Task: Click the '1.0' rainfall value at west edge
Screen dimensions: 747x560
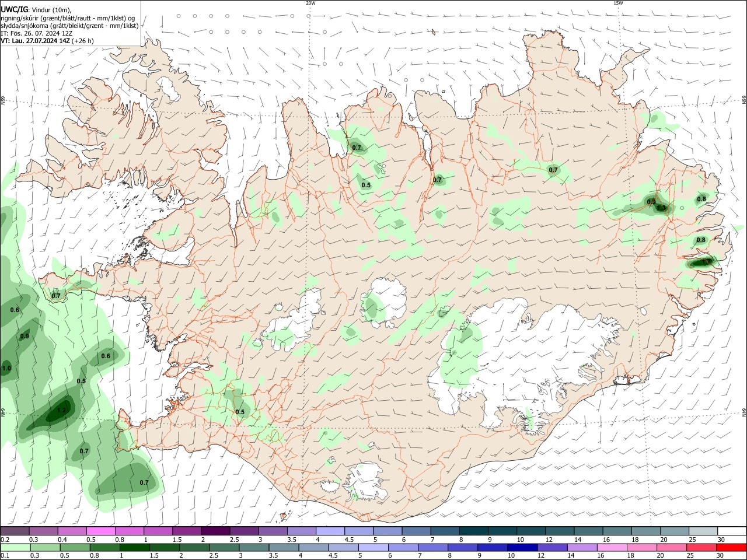Action: coord(6,369)
